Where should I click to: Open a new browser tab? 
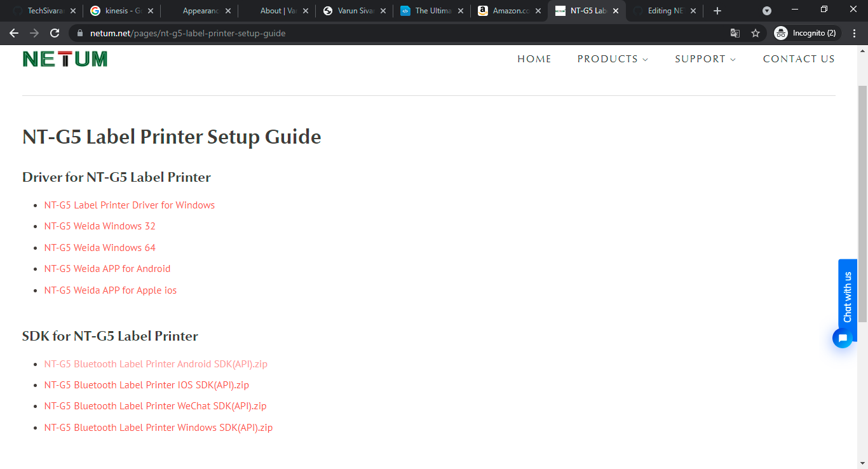click(x=717, y=10)
